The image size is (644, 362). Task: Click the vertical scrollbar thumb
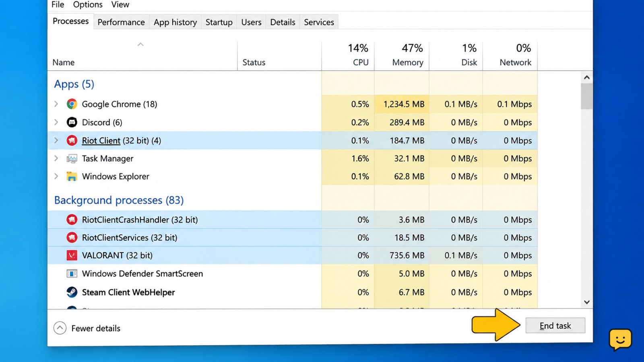click(587, 96)
